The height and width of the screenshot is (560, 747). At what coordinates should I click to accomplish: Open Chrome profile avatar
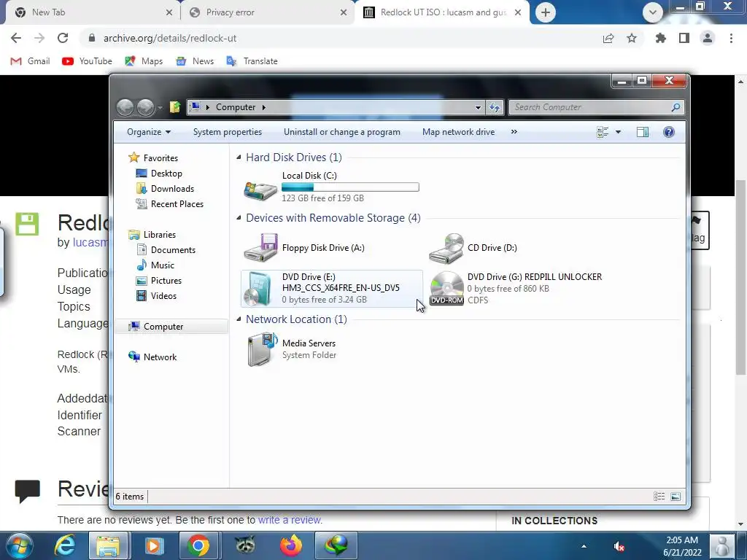pos(708,38)
